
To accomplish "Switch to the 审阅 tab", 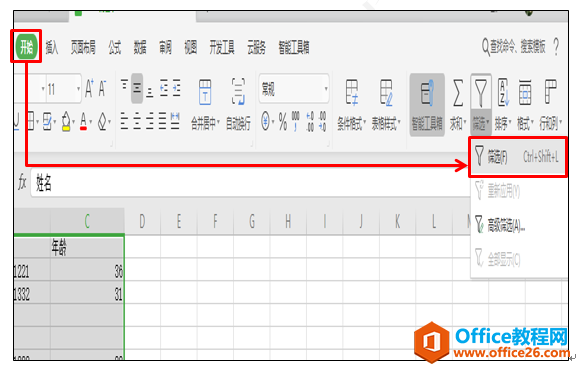I will point(165,47).
